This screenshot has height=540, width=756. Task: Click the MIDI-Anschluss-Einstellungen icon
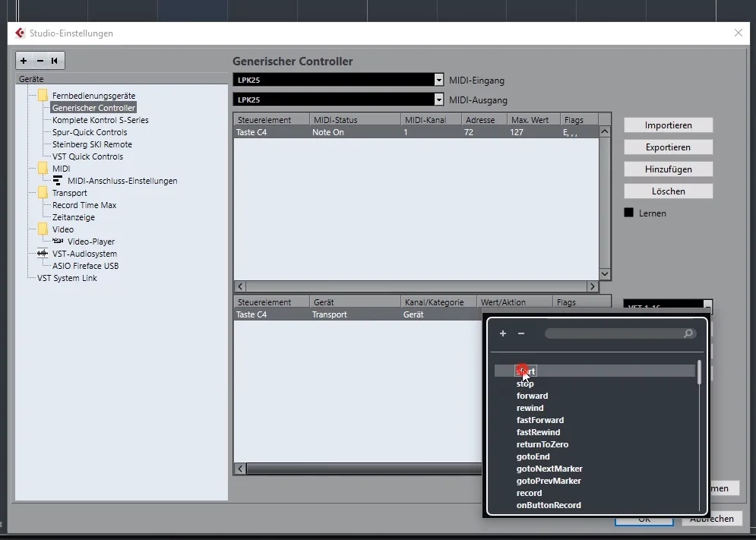(58, 181)
